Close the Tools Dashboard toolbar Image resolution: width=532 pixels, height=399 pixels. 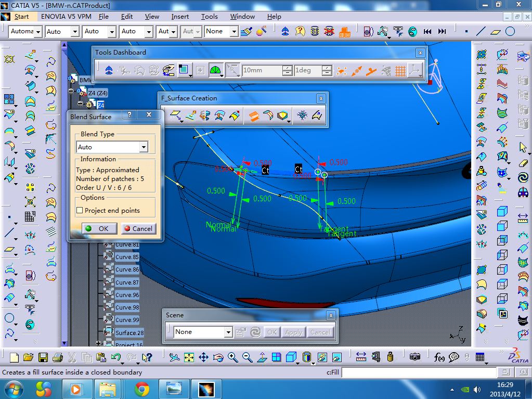[x=420, y=53]
